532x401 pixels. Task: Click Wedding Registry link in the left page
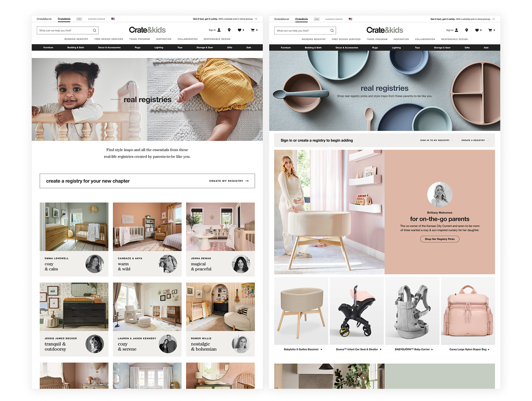(x=76, y=39)
